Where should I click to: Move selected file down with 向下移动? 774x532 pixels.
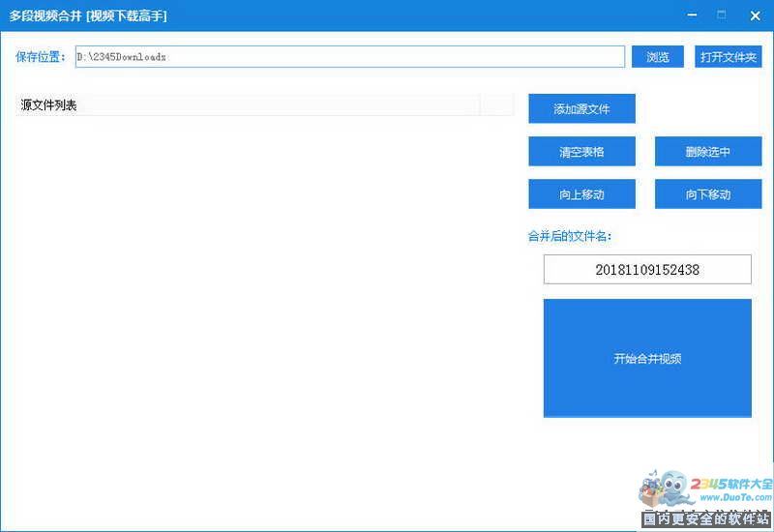click(x=708, y=194)
